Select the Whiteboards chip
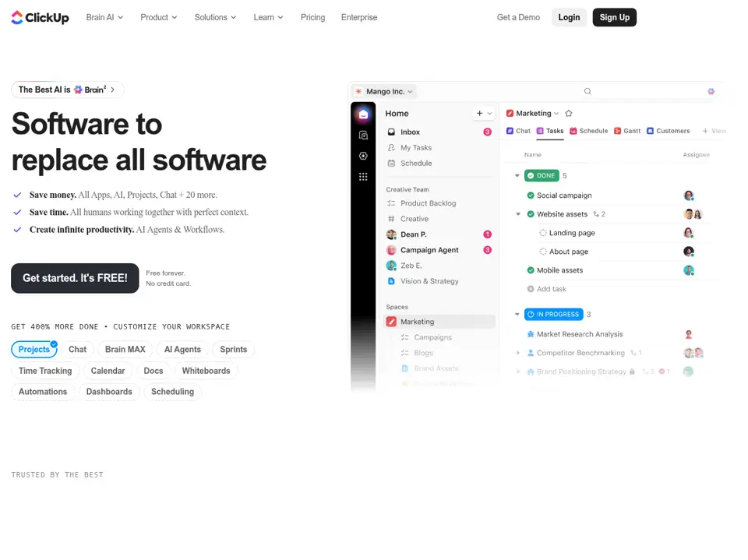The width and height of the screenshot is (748, 560). [x=206, y=371]
